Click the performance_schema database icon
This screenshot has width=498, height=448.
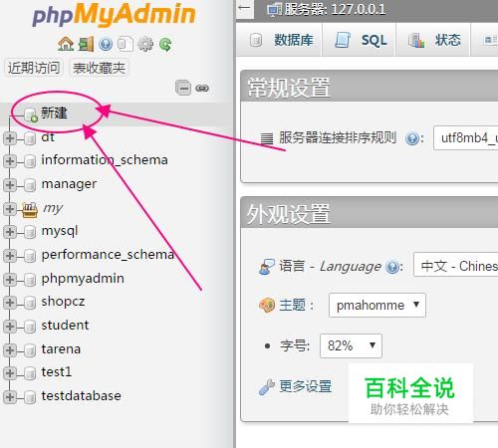[30, 256]
